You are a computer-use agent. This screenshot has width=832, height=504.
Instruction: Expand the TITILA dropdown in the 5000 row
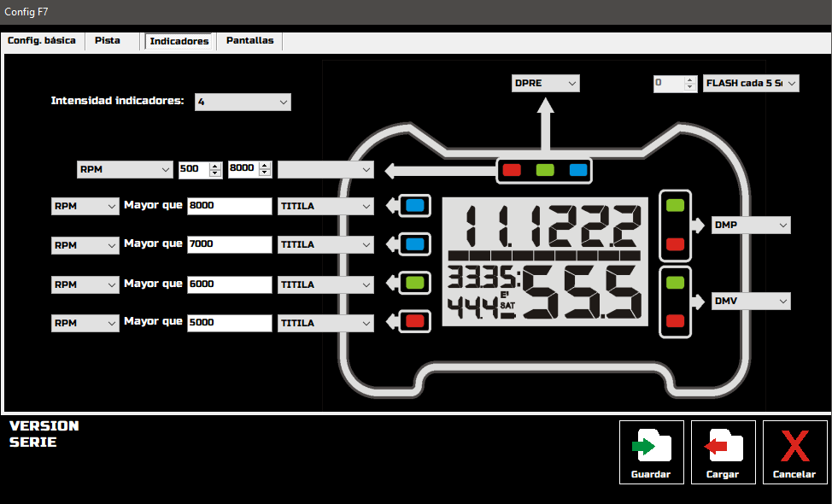(x=325, y=323)
